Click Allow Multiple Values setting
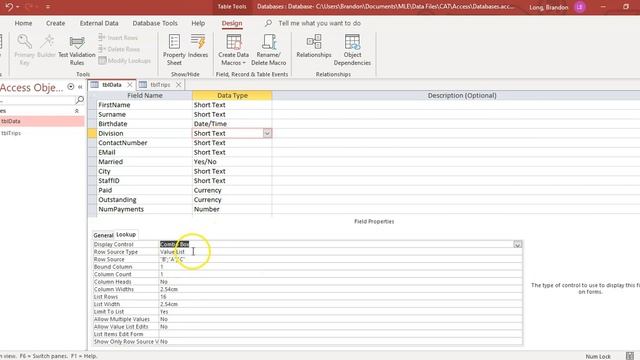This screenshot has width=640, height=360. pyautogui.click(x=340, y=319)
